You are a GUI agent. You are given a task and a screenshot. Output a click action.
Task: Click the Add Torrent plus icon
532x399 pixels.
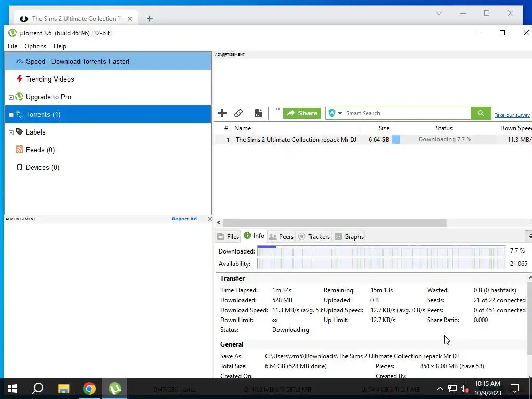(222, 113)
